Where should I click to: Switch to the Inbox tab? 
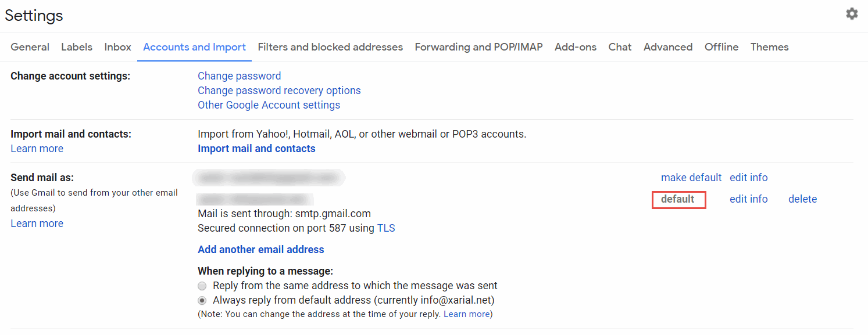(x=117, y=46)
